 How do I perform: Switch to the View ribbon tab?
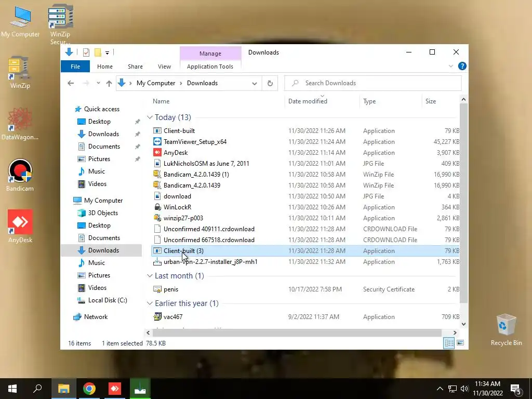[164, 66]
